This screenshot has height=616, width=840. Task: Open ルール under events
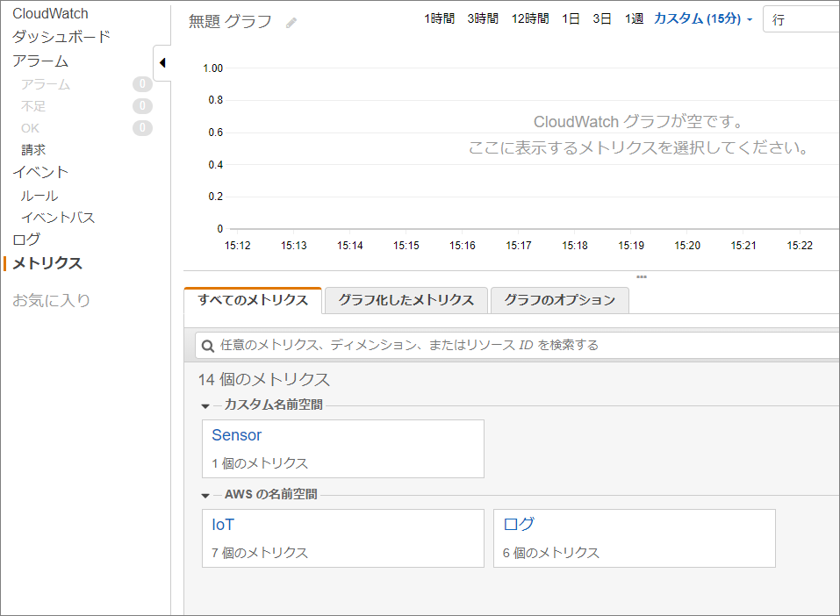[39, 196]
